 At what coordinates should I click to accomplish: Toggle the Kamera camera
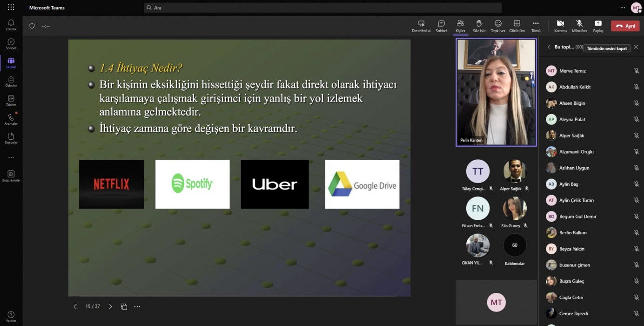(x=560, y=26)
